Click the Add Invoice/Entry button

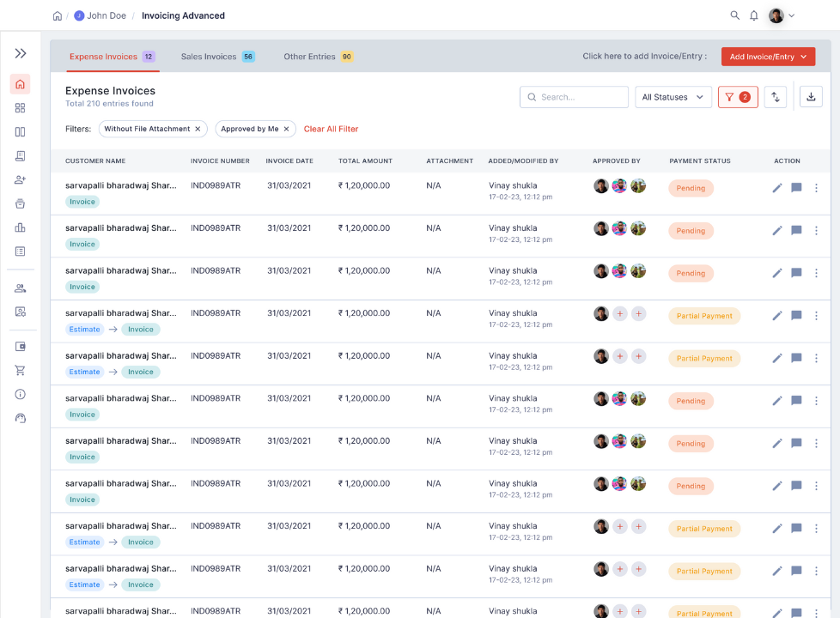768,57
